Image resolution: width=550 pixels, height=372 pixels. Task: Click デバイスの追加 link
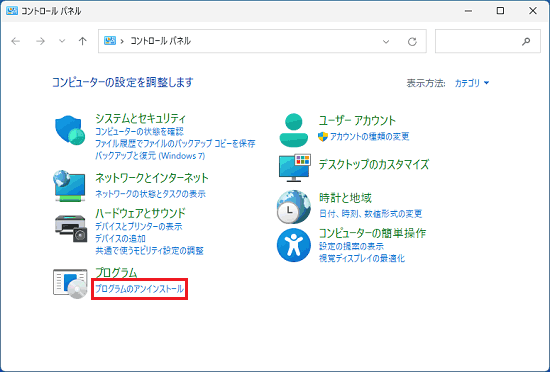[120, 239]
